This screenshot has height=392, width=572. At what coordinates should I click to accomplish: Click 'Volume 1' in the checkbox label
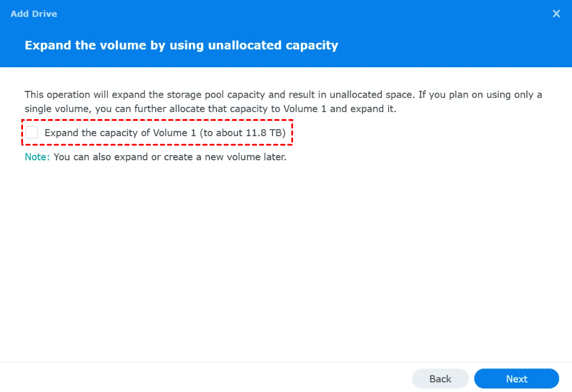point(174,133)
